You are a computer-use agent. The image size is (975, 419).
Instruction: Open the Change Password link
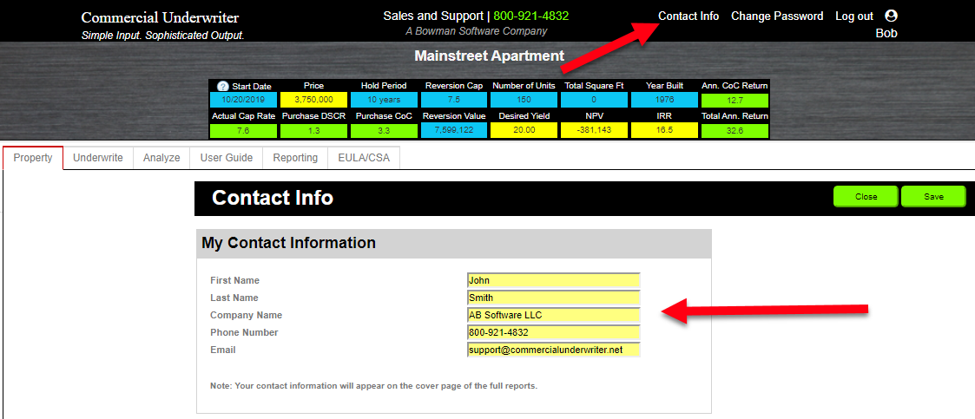[x=777, y=16]
